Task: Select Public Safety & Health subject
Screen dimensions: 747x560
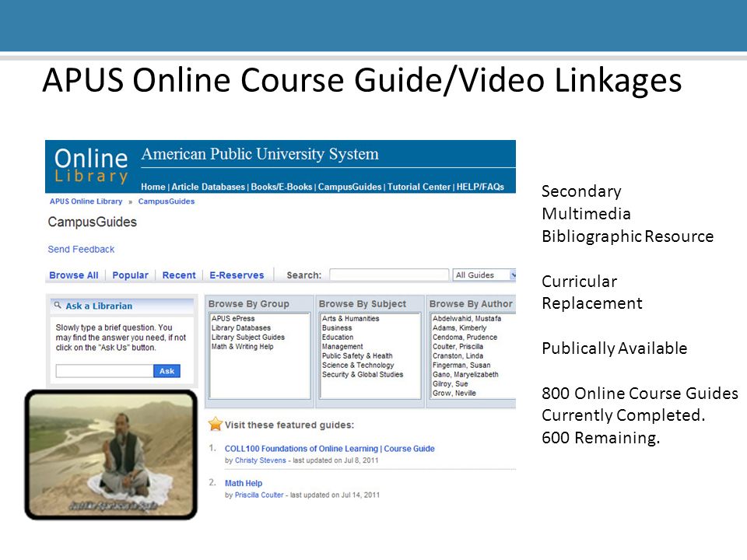Action: (357, 355)
